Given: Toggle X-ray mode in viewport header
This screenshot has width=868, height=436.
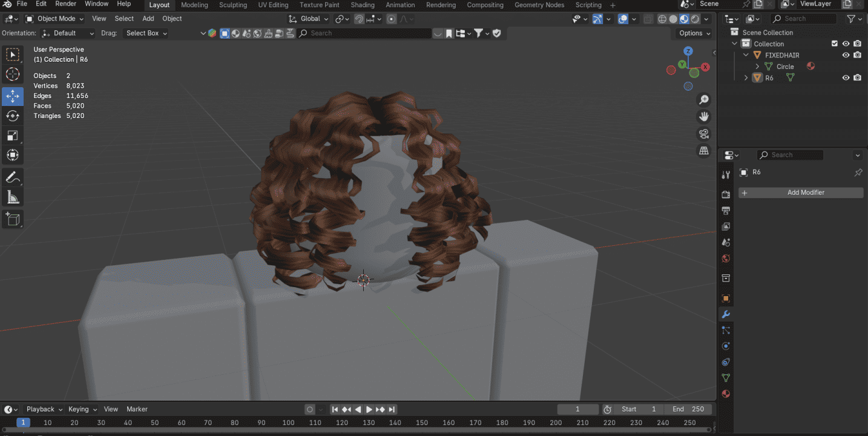Looking at the screenshot, I should (648, 19).
